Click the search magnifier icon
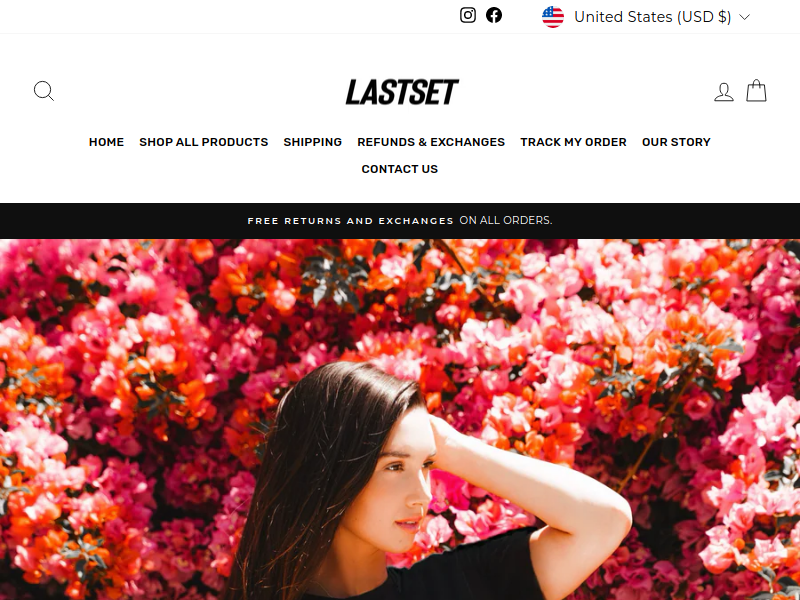Image resolution: width=800 pixels, height=600 pixels. click(x=44, y=91)
